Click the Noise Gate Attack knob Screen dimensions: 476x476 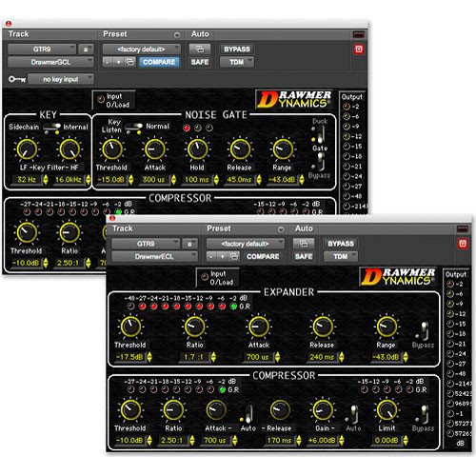point(155,149)
